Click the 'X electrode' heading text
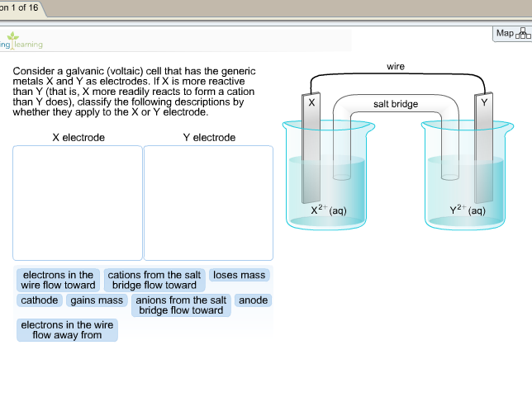Screen dimensions: 532x397 tap(78, 138)
